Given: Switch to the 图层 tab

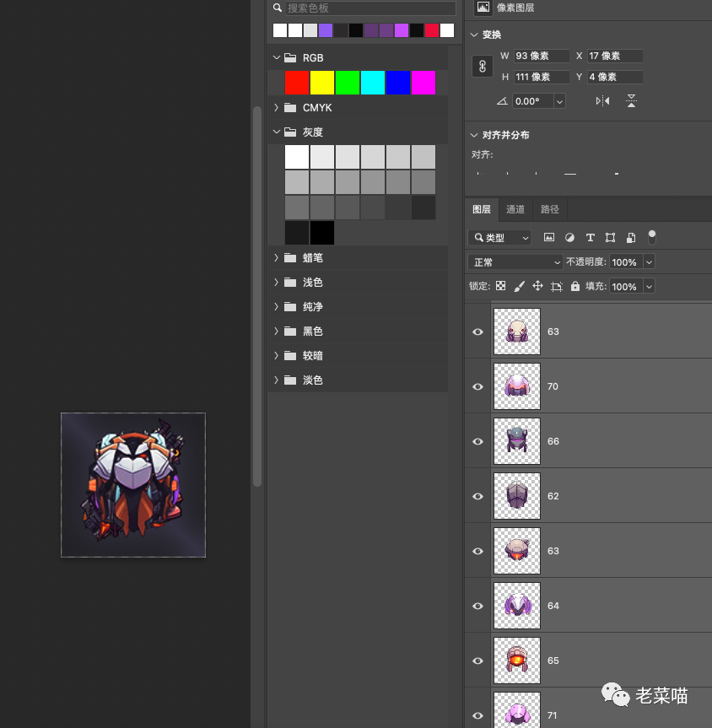Looking at the screenshot, I should point(482,209).
